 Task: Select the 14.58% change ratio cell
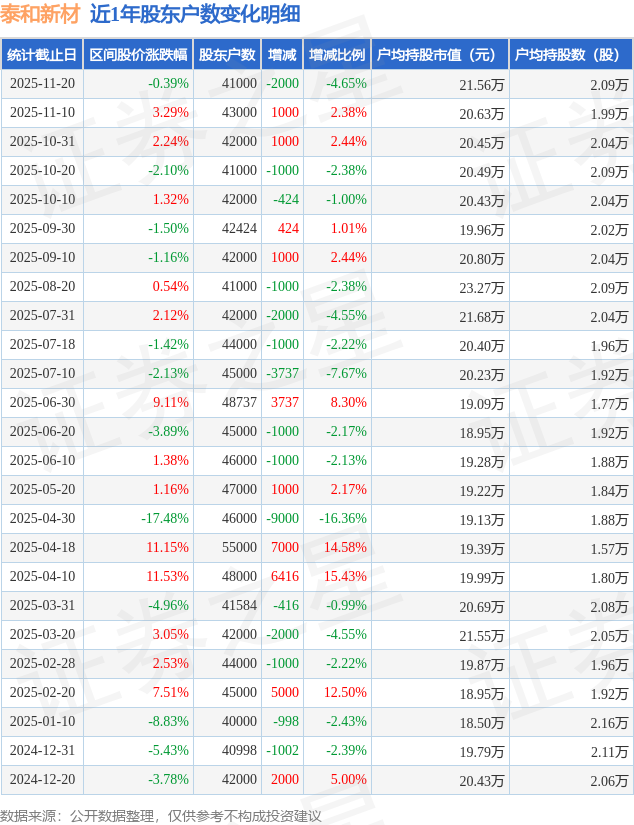pos(345,548)
